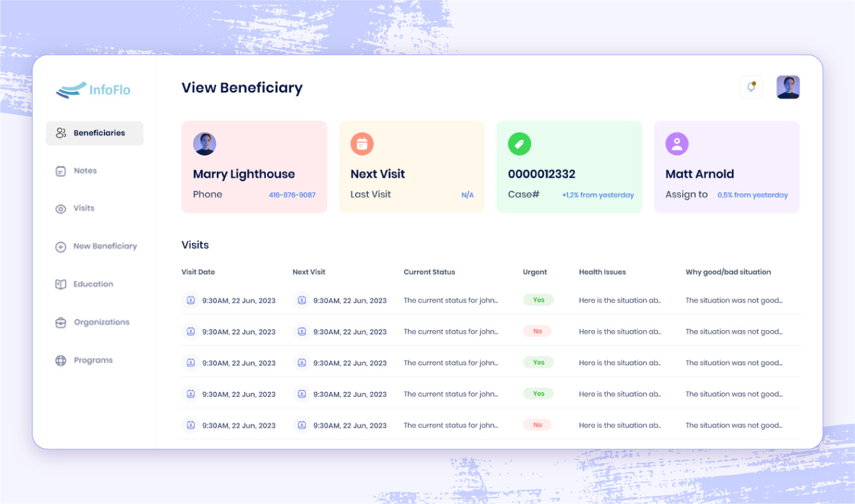
Task: Click Marry Lighthouse's profile photo
Action: tap(205, 145)
